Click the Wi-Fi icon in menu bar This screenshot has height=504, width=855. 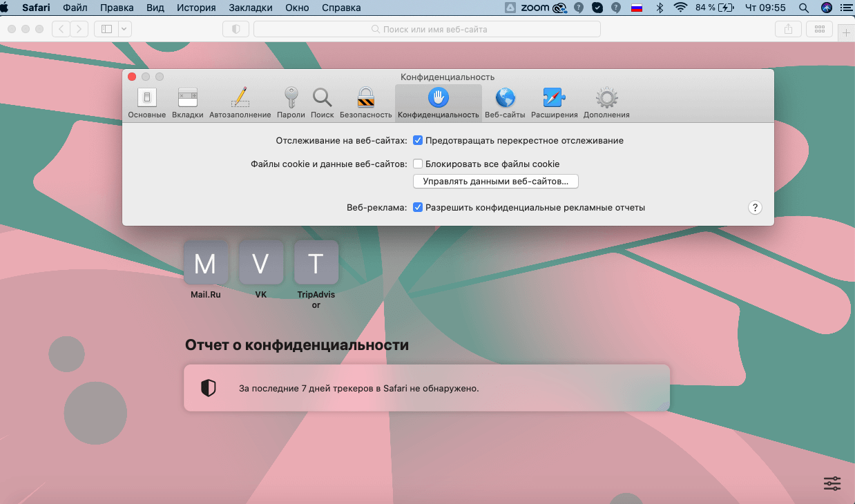click(x=680, y=8)
